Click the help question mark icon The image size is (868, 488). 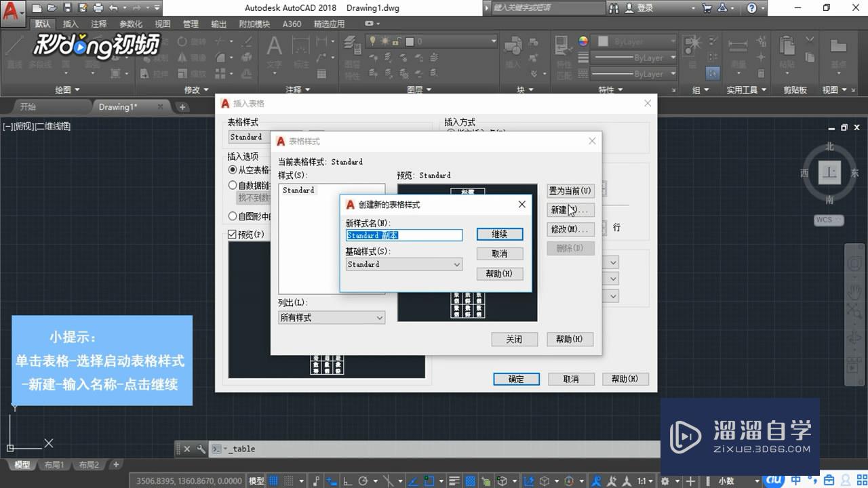752,8
